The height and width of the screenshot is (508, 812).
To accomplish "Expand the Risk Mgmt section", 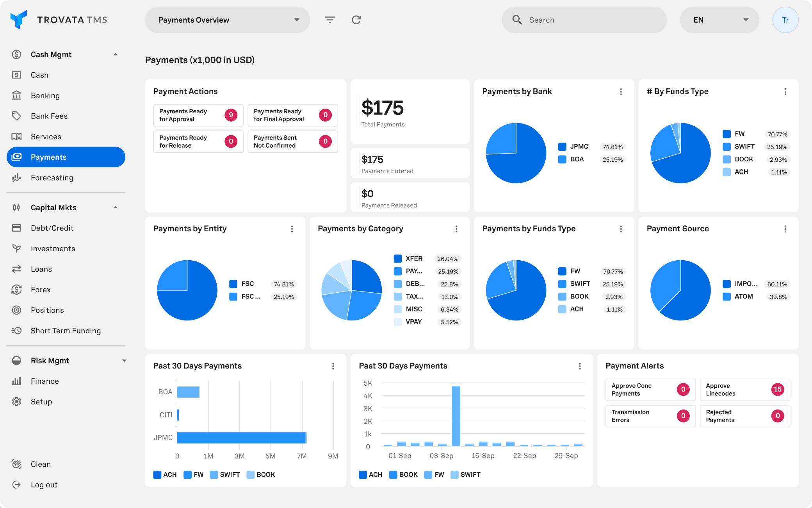I will (x=124, y=361).
